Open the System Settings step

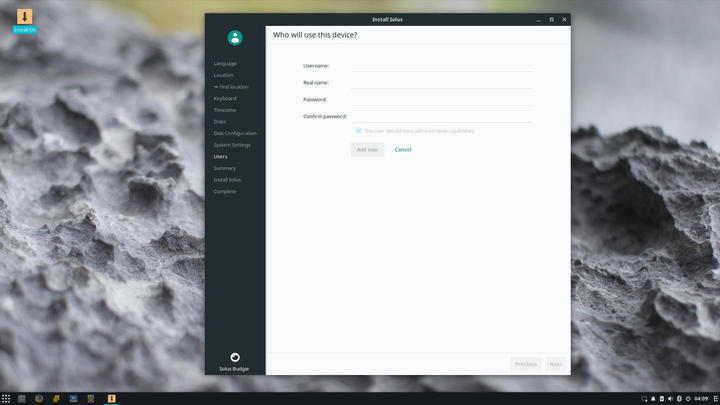click(232, 145)
